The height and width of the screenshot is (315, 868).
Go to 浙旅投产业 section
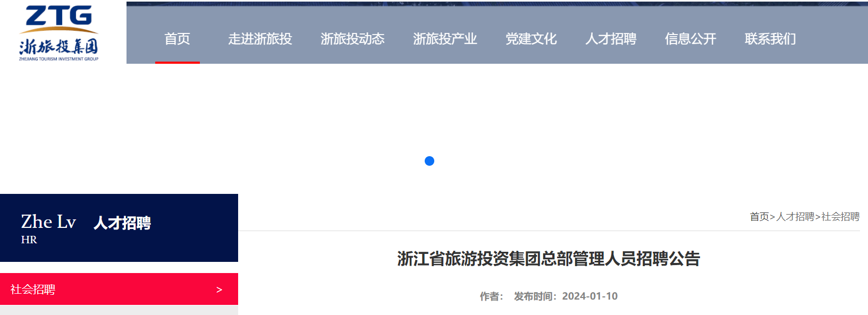(445, 39)
